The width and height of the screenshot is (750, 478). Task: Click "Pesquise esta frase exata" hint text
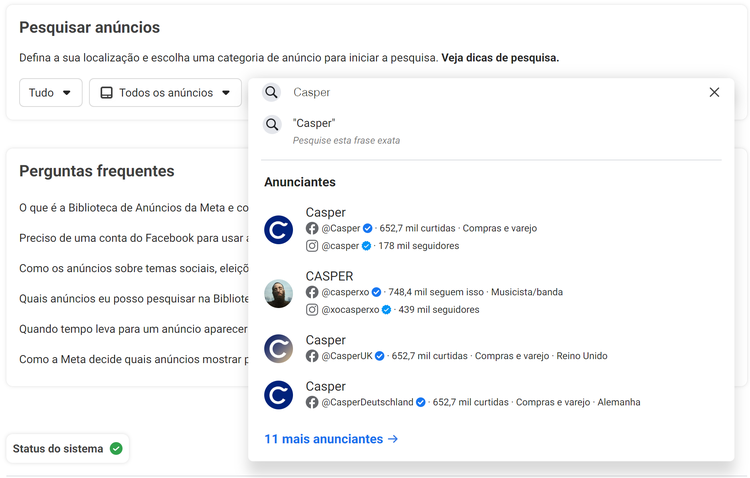click(x=346, y=141)
